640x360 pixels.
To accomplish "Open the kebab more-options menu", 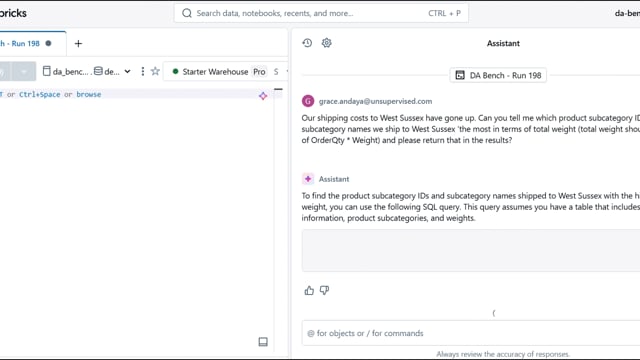I will 142,71.
